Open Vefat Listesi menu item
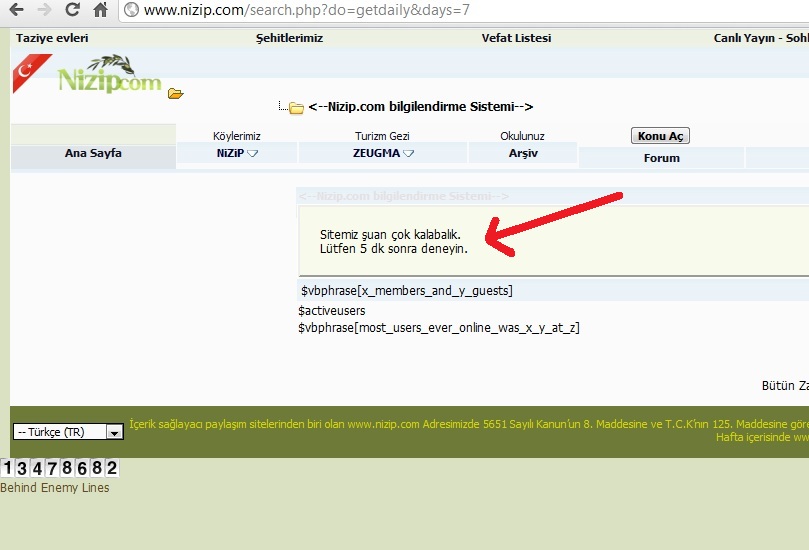Image resolution: width=809 pixels, height=550 pixels. (x=516, y=38)
